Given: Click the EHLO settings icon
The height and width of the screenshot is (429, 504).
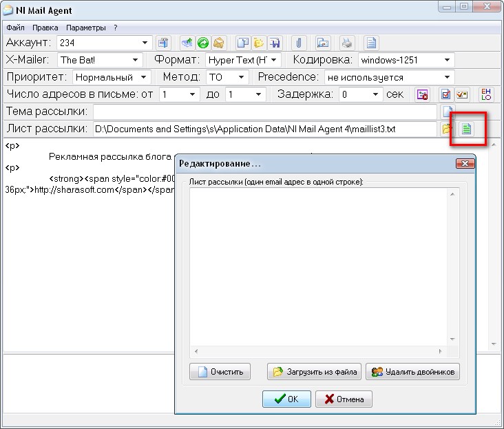Looking at the screenshot, I should click(x=486, y=94).
